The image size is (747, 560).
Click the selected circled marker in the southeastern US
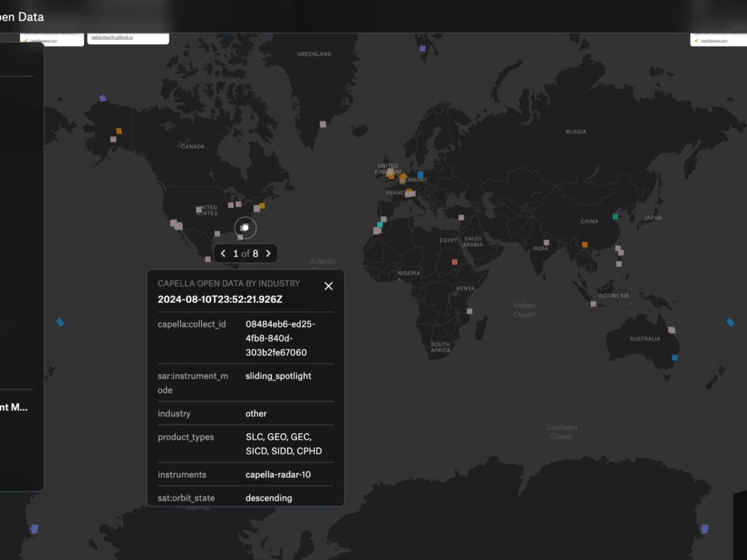[245, 228]
